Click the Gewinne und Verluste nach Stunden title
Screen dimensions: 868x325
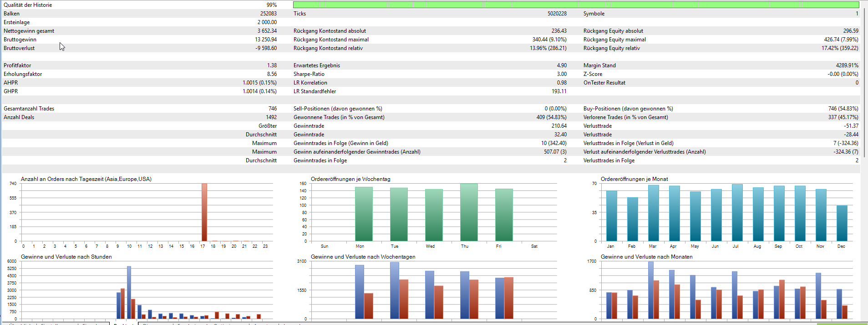pyautogui.click(x=66, y=257)
